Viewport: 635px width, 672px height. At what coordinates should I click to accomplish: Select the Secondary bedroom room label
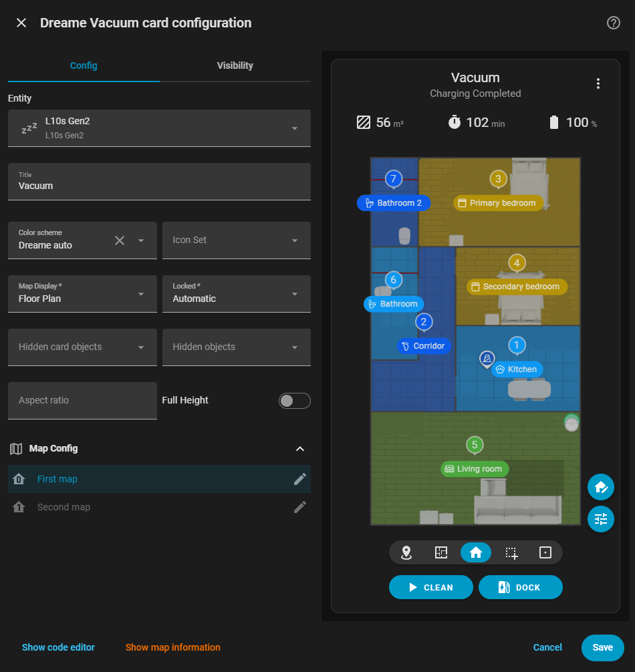click(517, 287)
